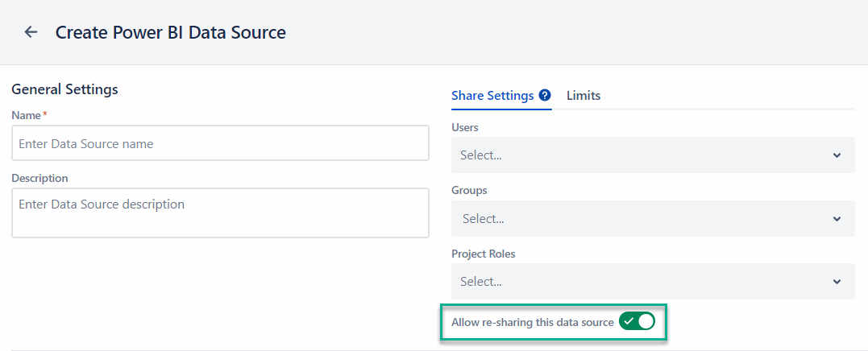
Task: Disable the allow re-sharing toggle switch
Action: (637, 322)
